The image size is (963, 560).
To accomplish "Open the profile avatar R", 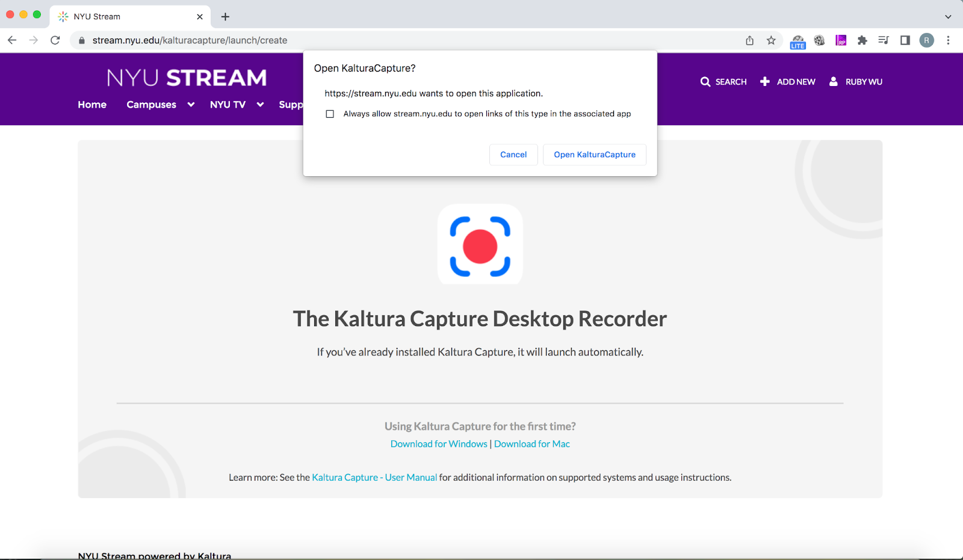I will (927, 40).
